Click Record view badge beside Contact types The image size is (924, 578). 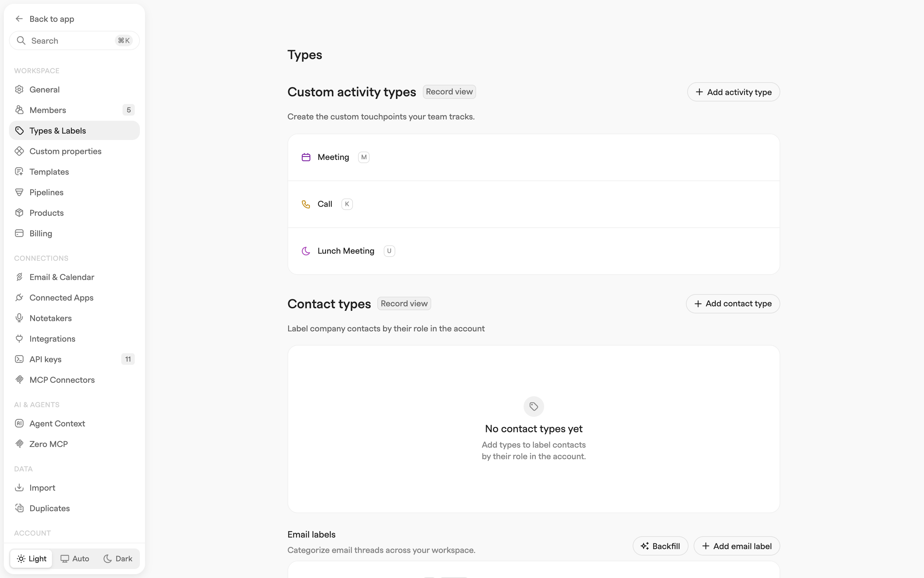coord(404,303)
